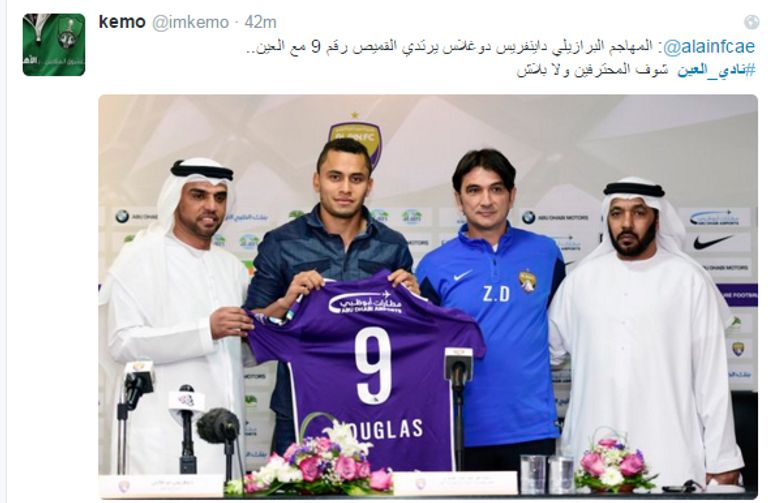Click the Al Ain FC crest on backdrop

(x=355, y=141)
